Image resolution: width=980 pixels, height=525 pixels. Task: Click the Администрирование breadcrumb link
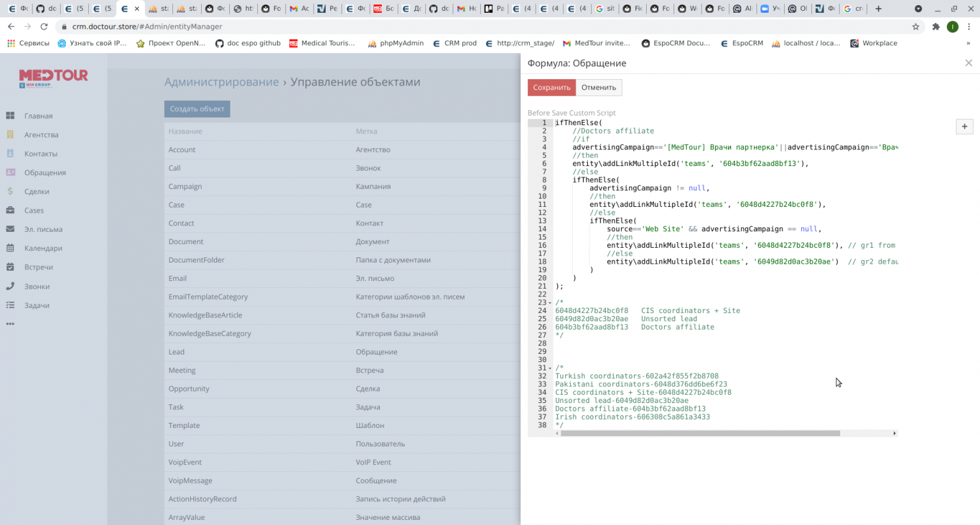222,82
